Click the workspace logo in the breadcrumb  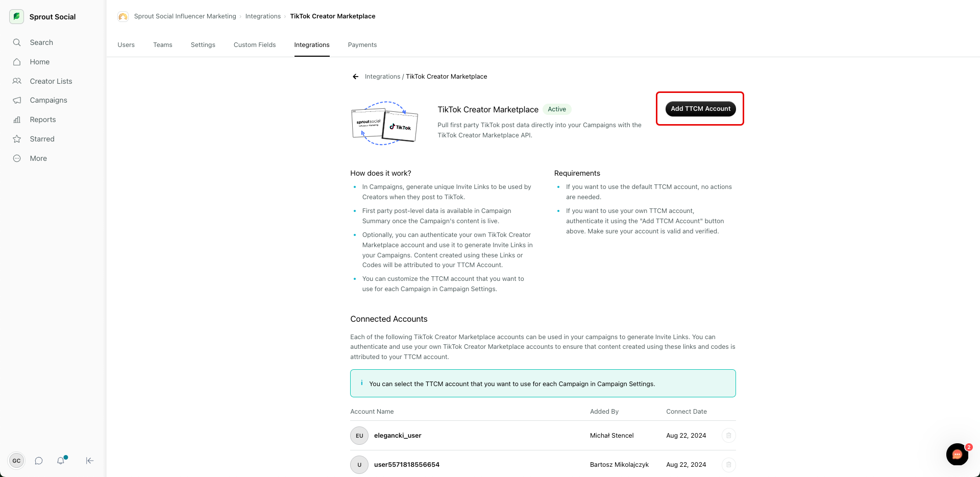tap(123, 16)
